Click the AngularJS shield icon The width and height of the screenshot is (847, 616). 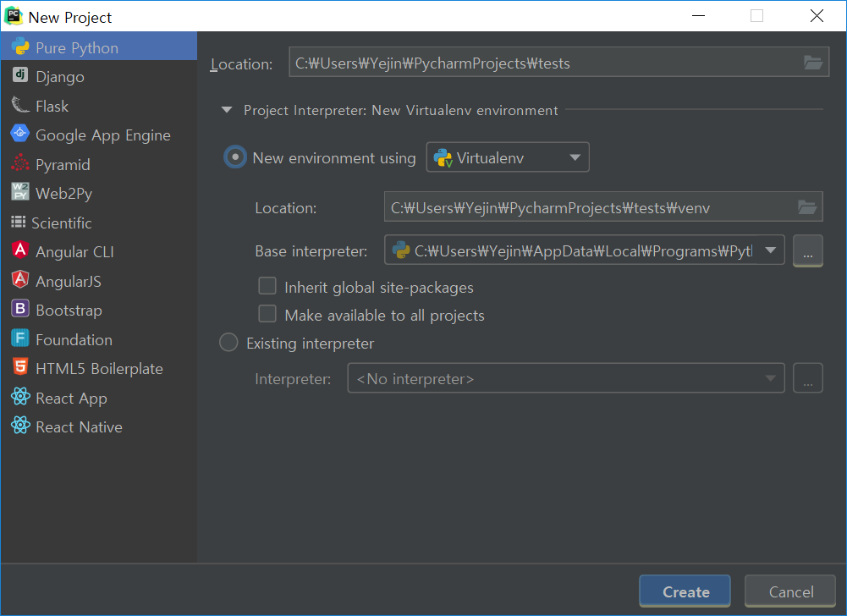point(20,279)
